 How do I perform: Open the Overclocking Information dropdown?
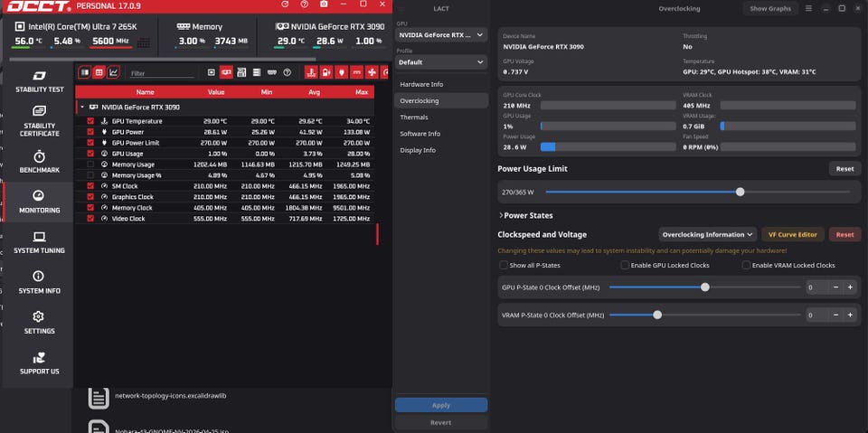[x=708, y=234]
